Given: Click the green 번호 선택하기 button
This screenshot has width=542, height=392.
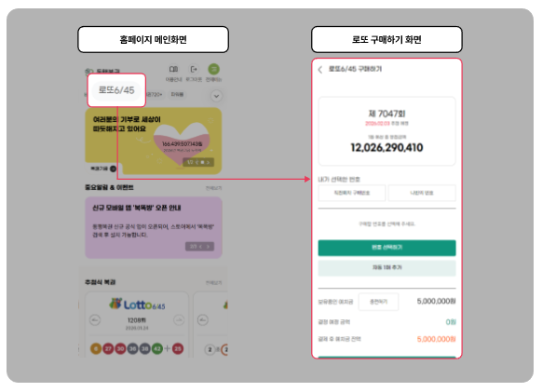Looking at the screenshot, I should click(386, 248).
